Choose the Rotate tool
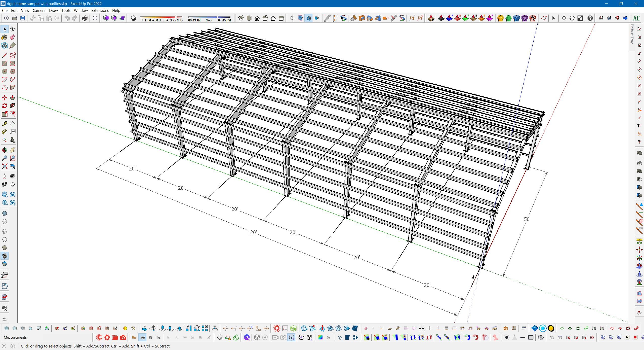Image resolution: width=644 pixels, height=350 pixels. (4, 106)
